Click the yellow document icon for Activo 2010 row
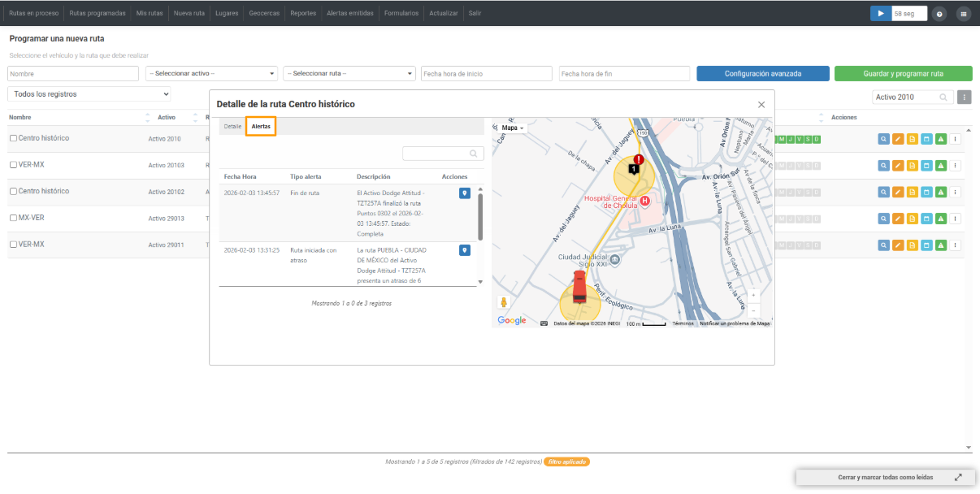 pos(913,139)
